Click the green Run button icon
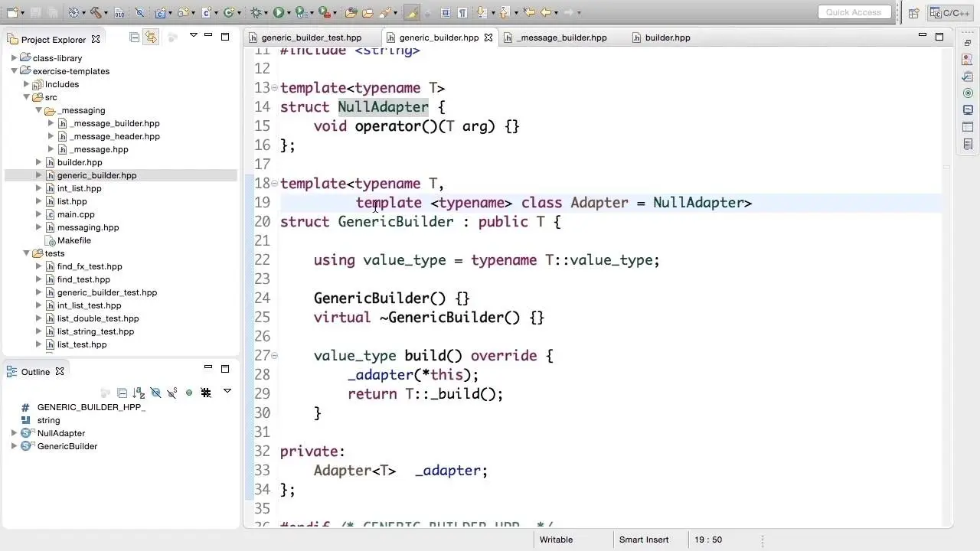980x551 pixels. tap(279, 12)
